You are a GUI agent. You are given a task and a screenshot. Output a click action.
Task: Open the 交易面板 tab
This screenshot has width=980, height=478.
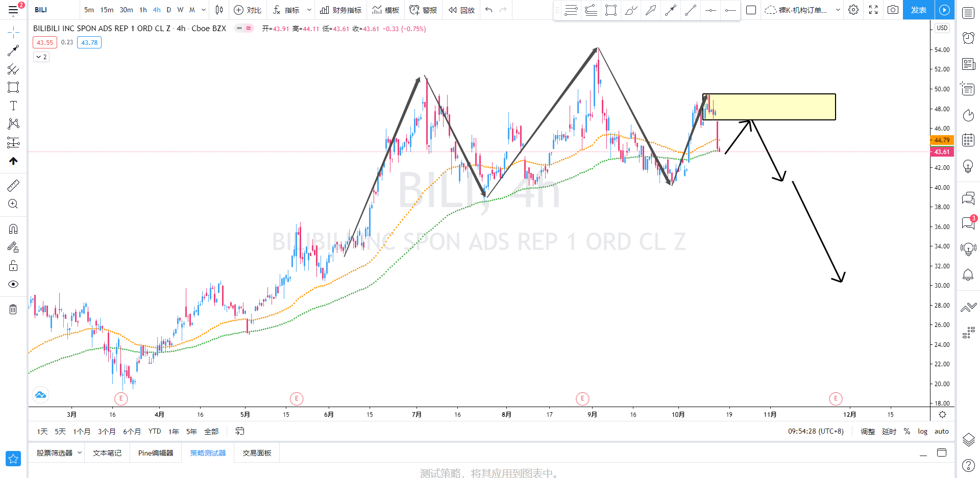pyautogui.click(x=257, y=453)
